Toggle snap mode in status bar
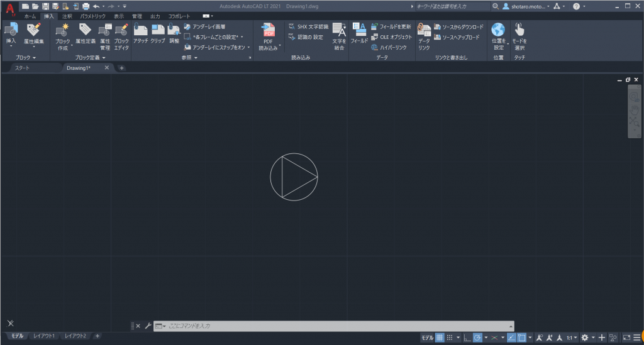 450,337
